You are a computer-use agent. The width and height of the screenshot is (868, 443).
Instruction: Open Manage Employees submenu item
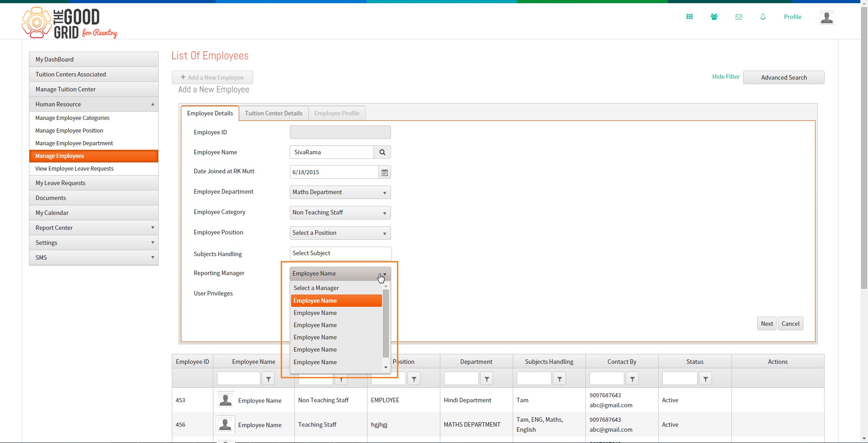(x=94, y=156)
